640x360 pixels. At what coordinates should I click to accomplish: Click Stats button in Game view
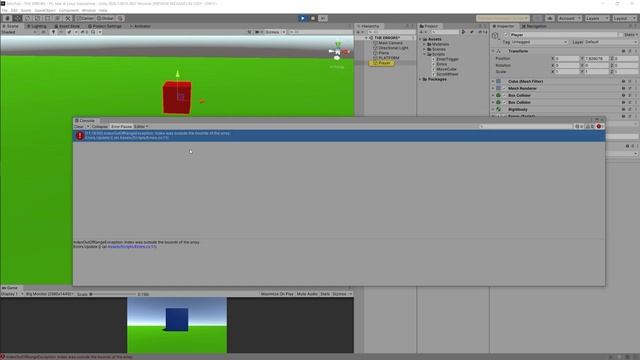pyautogui.click(x=325, y=294)
